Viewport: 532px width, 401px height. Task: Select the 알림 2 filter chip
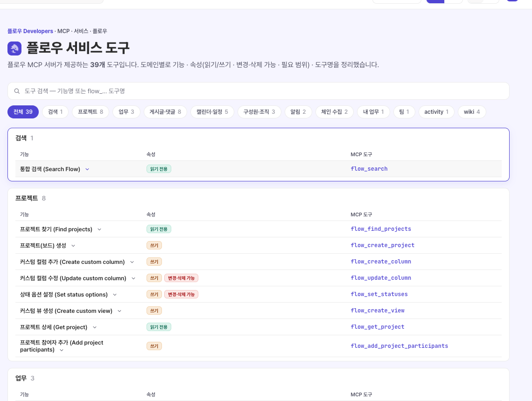point(298,112)
